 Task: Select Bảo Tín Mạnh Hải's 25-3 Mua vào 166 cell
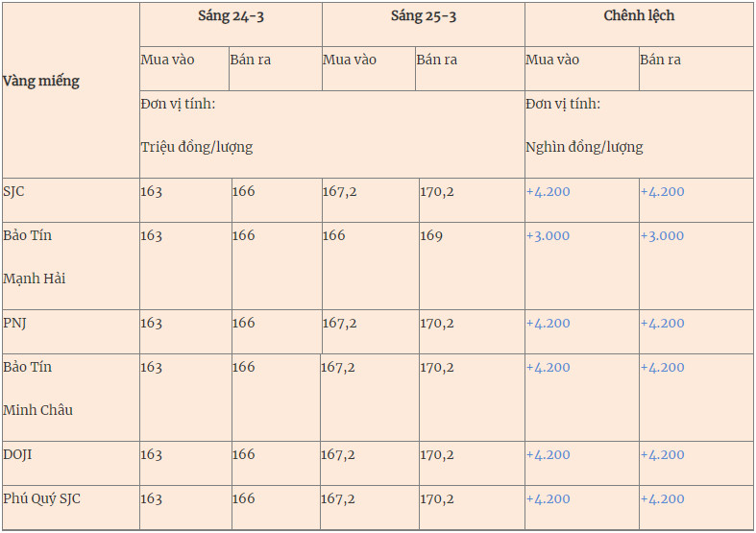point(333,235)
